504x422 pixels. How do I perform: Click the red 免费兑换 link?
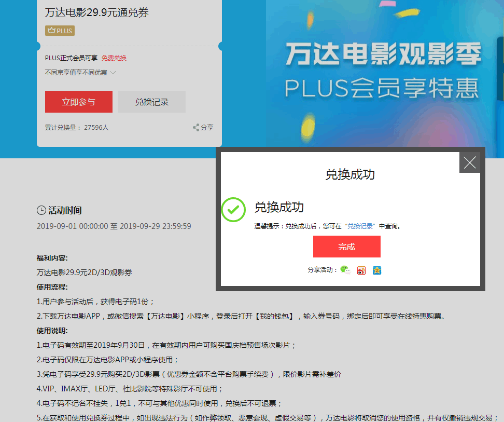[x=114, y=58]
